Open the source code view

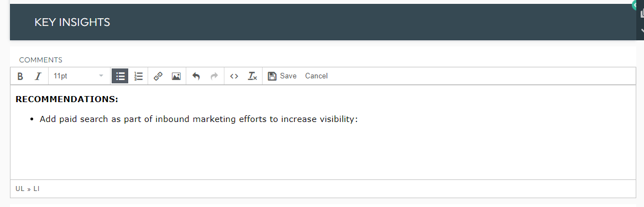234,76
